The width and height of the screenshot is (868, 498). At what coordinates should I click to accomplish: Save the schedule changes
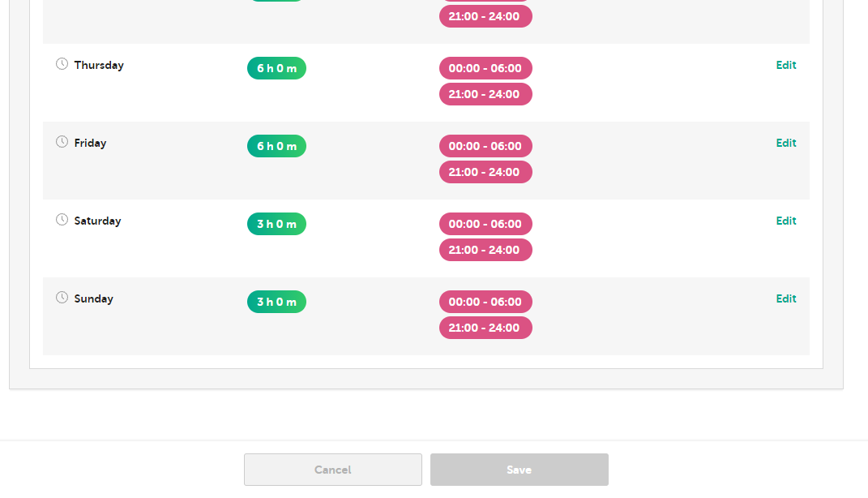(519, 470)
